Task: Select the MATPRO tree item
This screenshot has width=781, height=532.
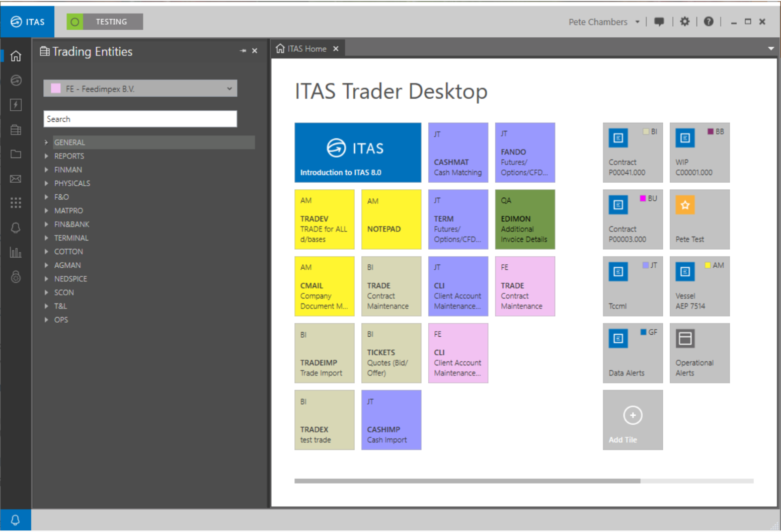Action: pyautogui.click(x=68, y=210)
